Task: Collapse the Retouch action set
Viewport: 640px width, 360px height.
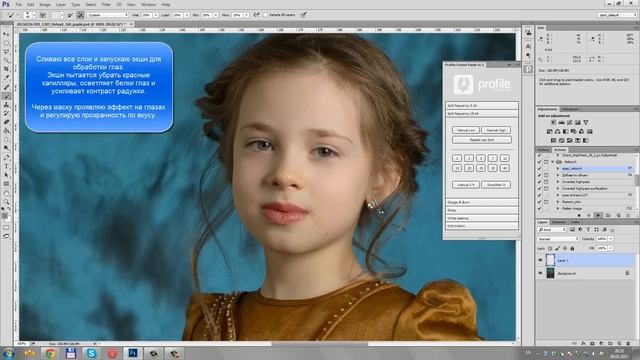Action: [553, 162]
